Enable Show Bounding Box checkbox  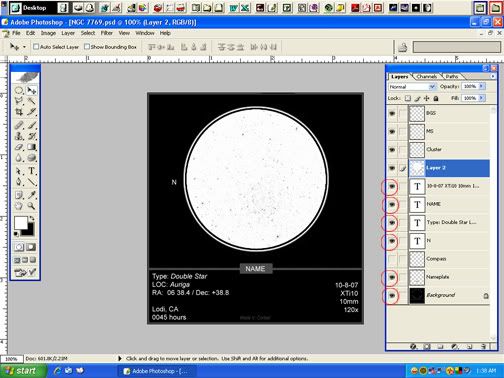pyautogui.click(x=87, y=47)
